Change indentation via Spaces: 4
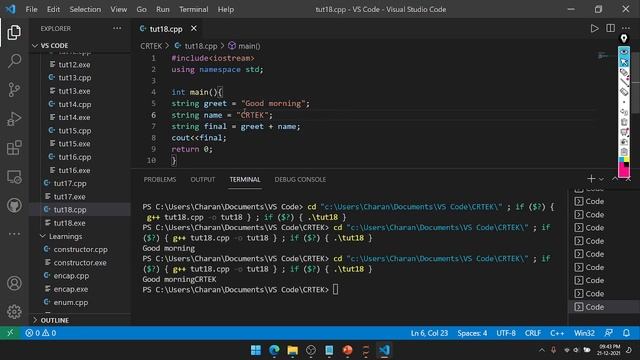The height and width of the screenshot is (360, 640). (472, 333)
